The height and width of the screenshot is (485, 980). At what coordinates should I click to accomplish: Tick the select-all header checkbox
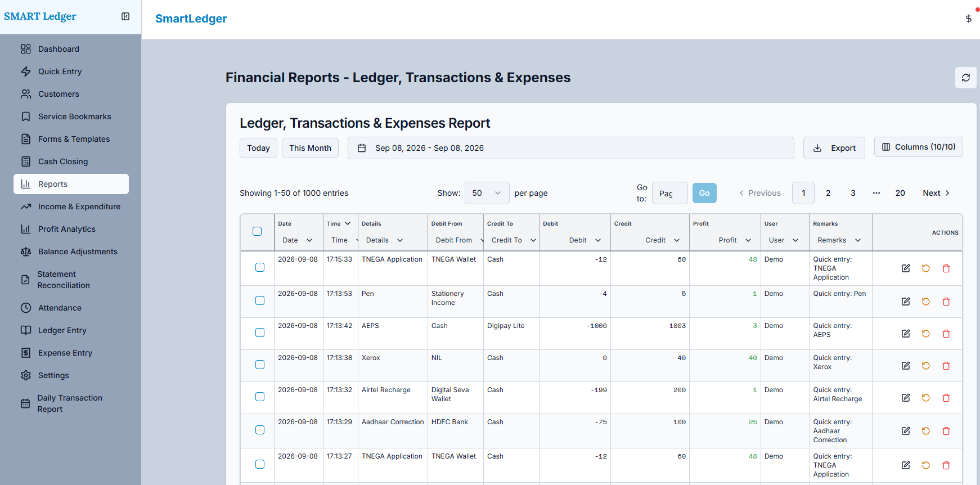(257, 231)
